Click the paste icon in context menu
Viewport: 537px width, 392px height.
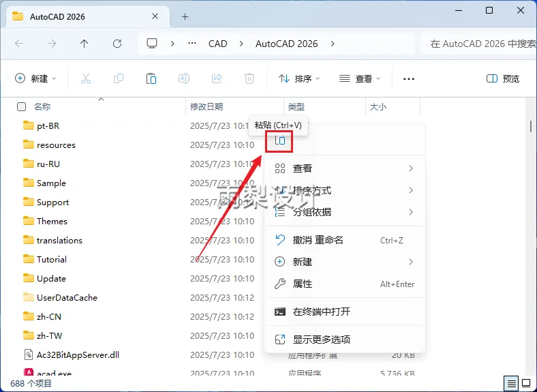pyautogui.click(x=280, y=141)
